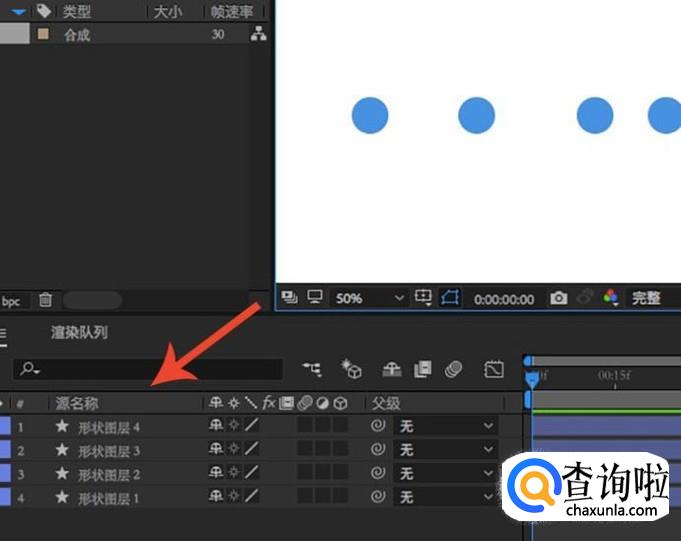This screenshot has height=541, width=681.
Task: Toggle the draft 3D cube icon
Action: pos(351,369)
